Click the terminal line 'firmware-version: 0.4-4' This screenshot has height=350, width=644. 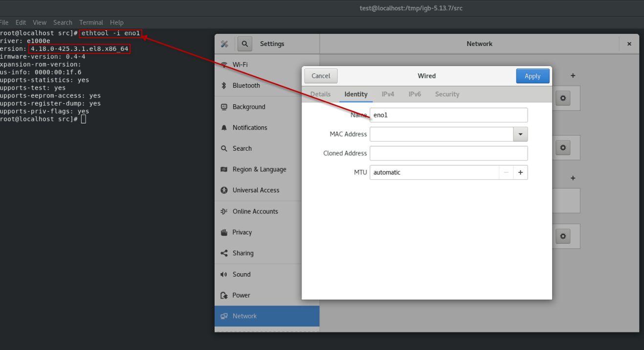click(43, 56)
